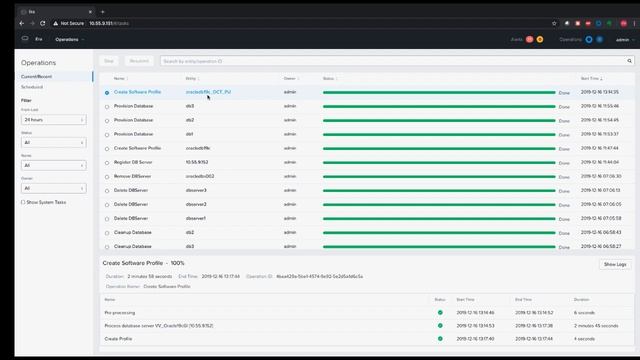
Task: Enable the Show System Tasks checkbox
Action: pyautogui.click(x=23, y=202)
